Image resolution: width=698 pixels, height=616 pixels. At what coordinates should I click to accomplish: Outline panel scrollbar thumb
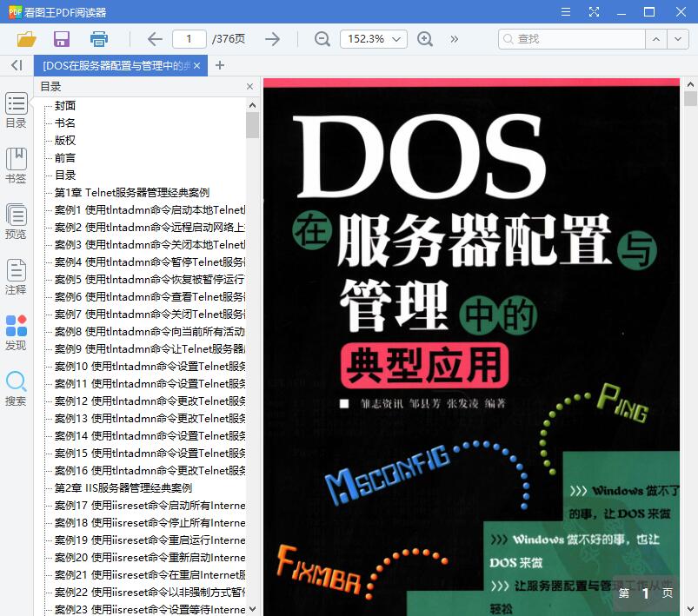[252, 125]
